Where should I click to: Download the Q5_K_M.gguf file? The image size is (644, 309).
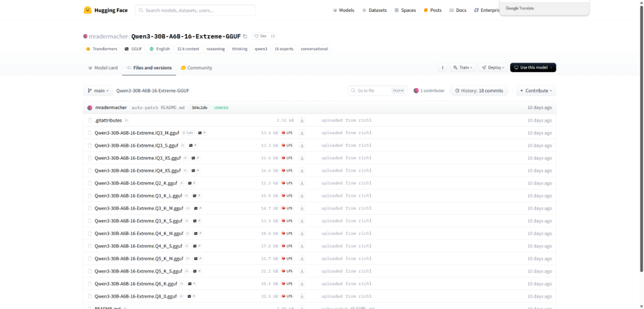pos(302,258)
